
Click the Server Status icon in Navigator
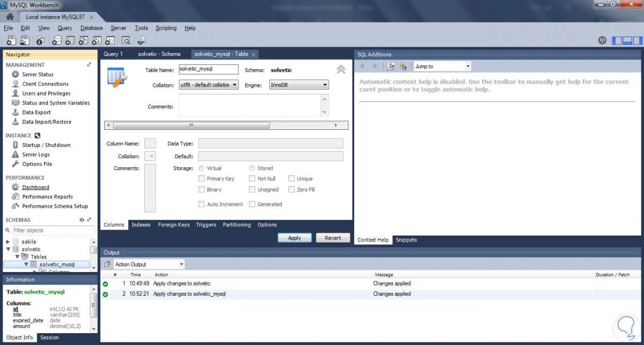16,75
